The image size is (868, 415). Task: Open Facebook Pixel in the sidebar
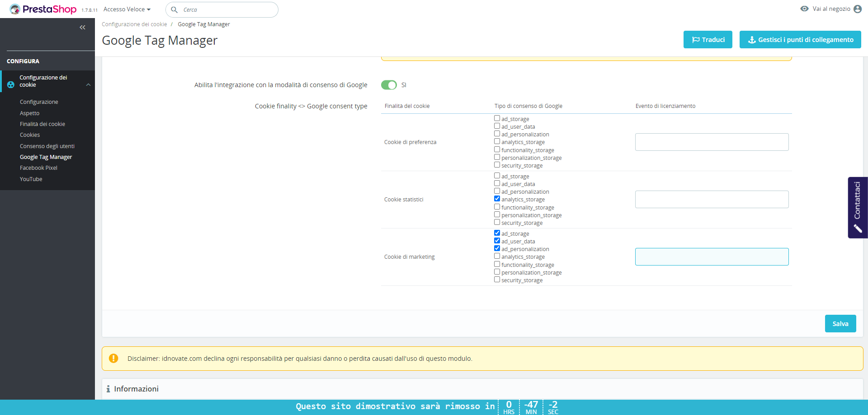click(38, 168)
